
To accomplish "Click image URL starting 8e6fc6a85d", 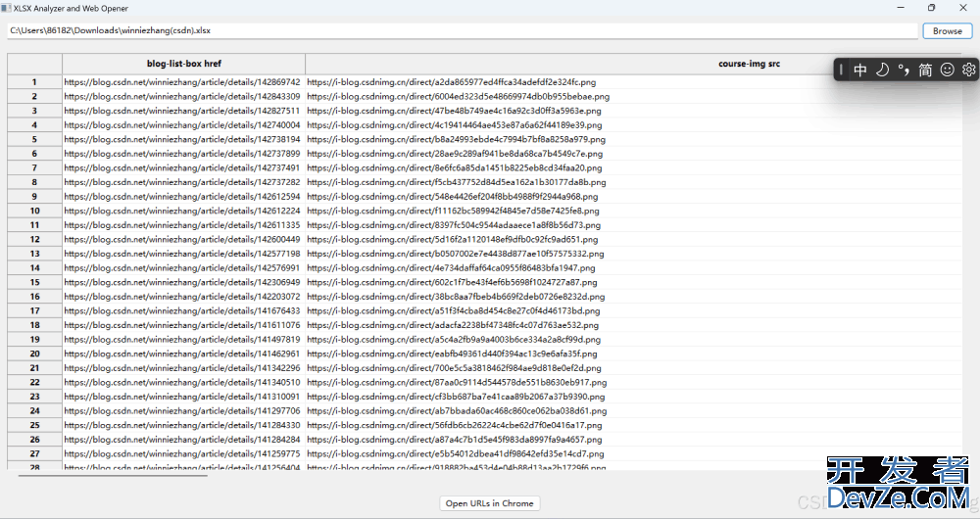I will tap(455, 168).
